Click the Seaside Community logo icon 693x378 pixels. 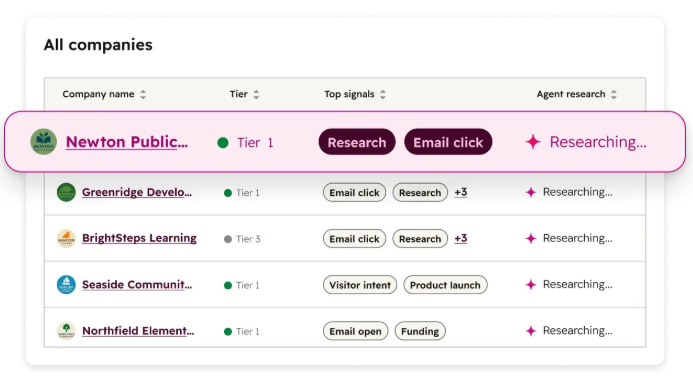point(66,285)
